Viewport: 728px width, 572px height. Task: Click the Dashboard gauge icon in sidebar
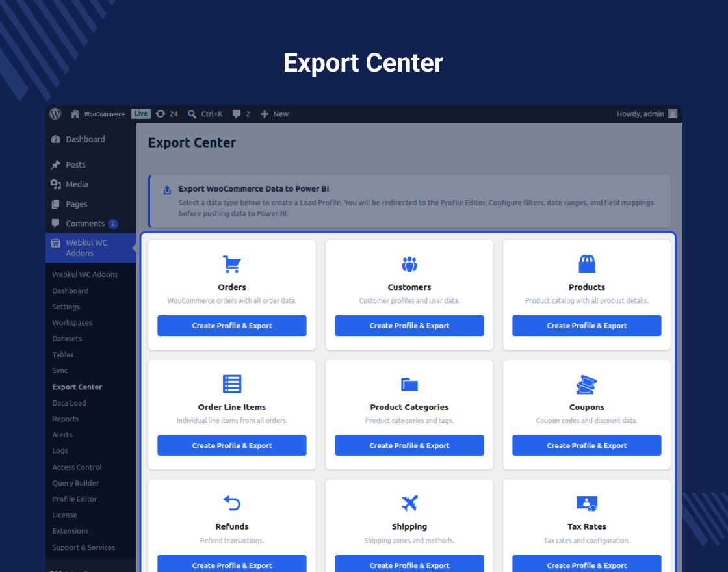[x=56, y=139]
